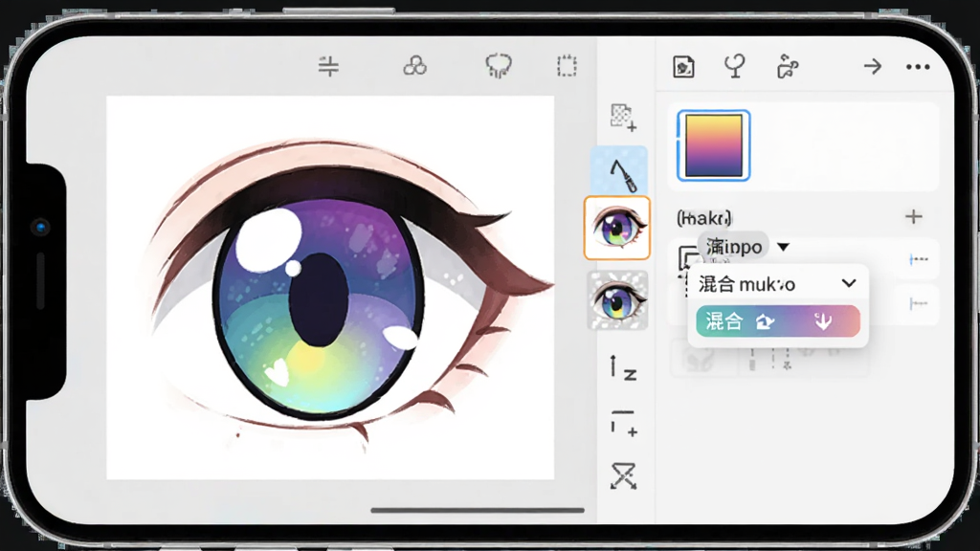Image resolution: width=980 pixels, height=551 pixels.
Task: Tap the white downward arrow on the gradient 混合 bar
Action: 823,321
